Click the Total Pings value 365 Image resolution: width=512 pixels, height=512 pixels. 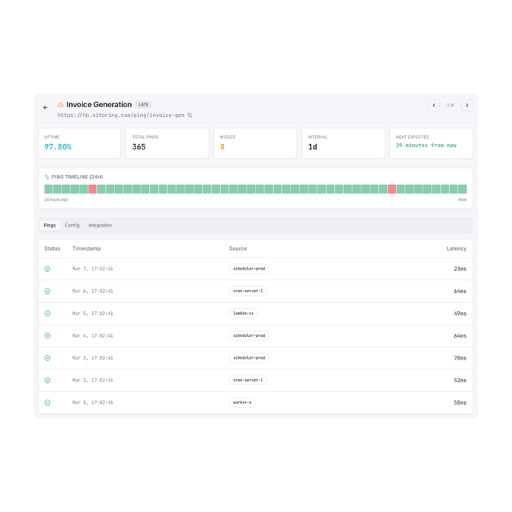click(x=139, y=147)
